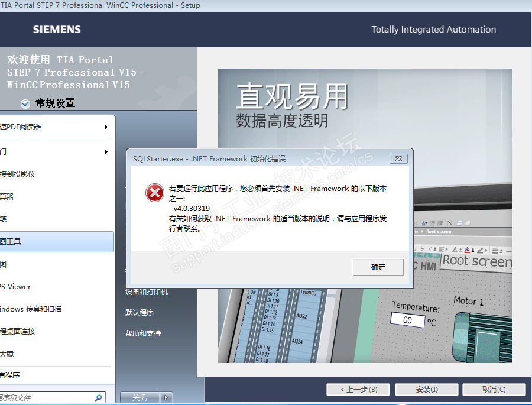Screen dimensions: 532x405
Task: Open the shutdown options arrow
Action: click(x=166, y=397)
